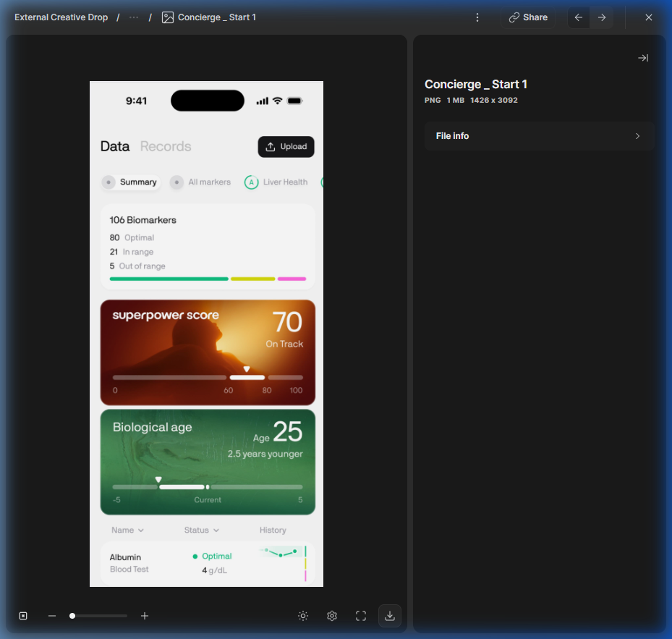Toggle the brightness sun icon
This screenshot has height=639, width=672.
(x=303, y=616)
